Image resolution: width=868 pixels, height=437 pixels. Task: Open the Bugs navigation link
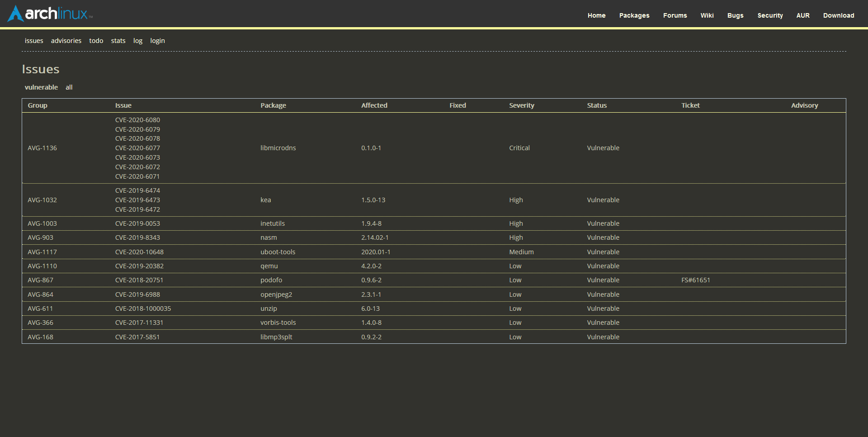(735, 15)
